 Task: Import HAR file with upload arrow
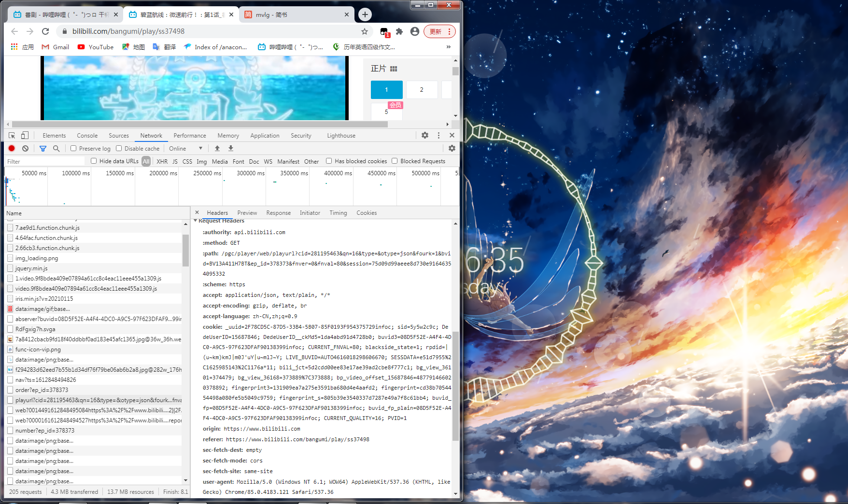point(217,149)
